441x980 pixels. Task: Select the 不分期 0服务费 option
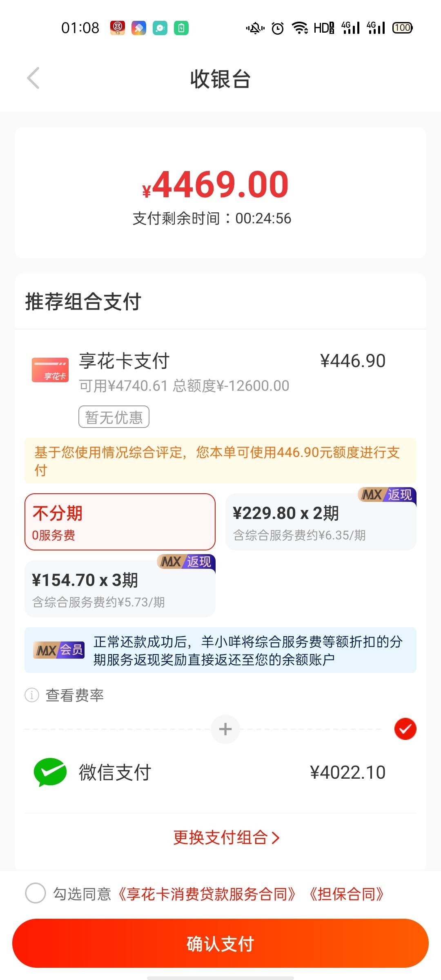[120, 522]
